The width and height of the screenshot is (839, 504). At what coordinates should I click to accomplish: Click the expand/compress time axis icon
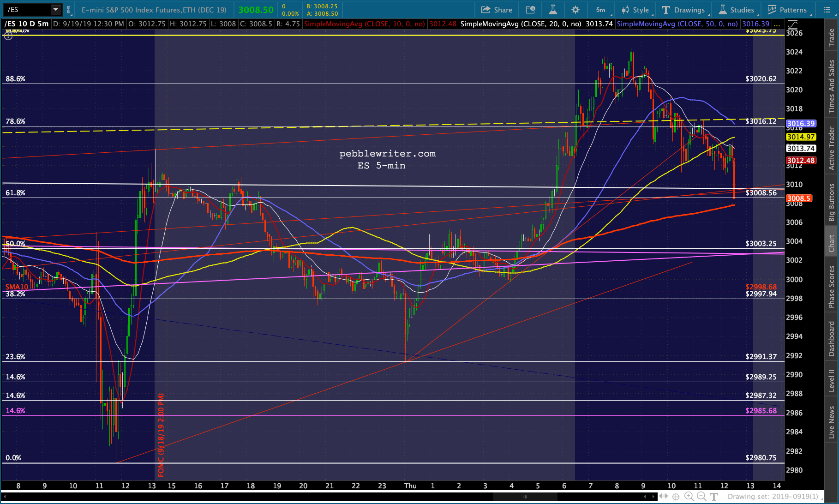coord(664,496)
